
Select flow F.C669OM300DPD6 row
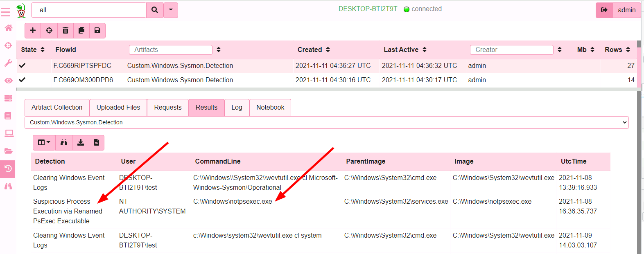[x=83, y=80]
